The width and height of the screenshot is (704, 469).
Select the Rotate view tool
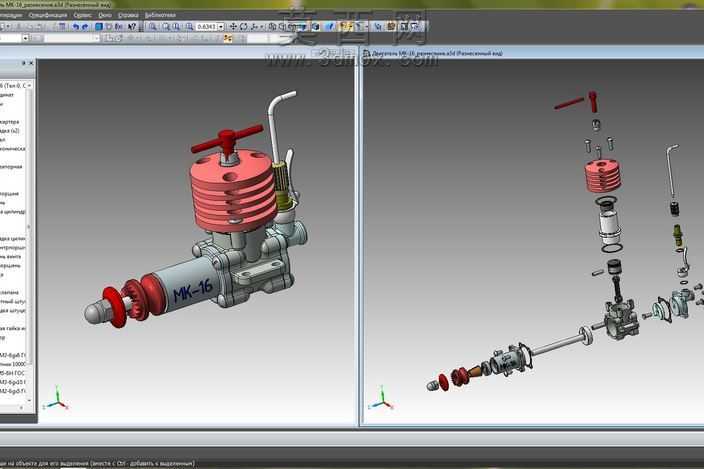click(243, 27)
